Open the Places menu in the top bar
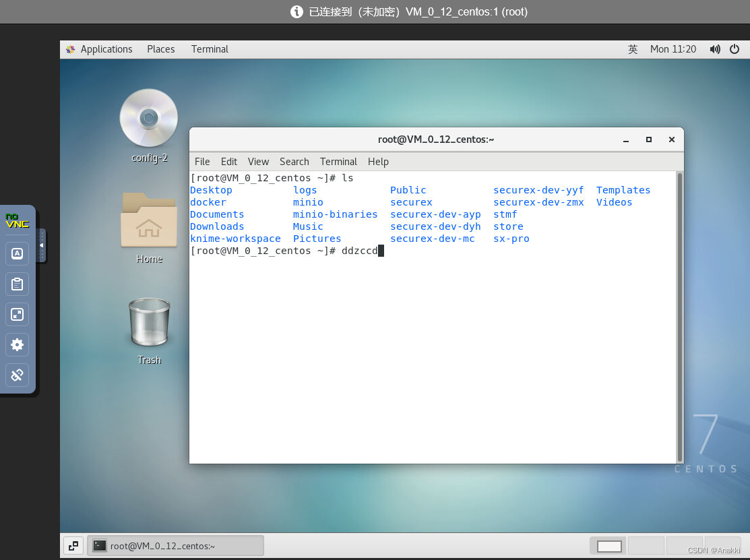This screenshot has height=560, width=750. [160, 49]
